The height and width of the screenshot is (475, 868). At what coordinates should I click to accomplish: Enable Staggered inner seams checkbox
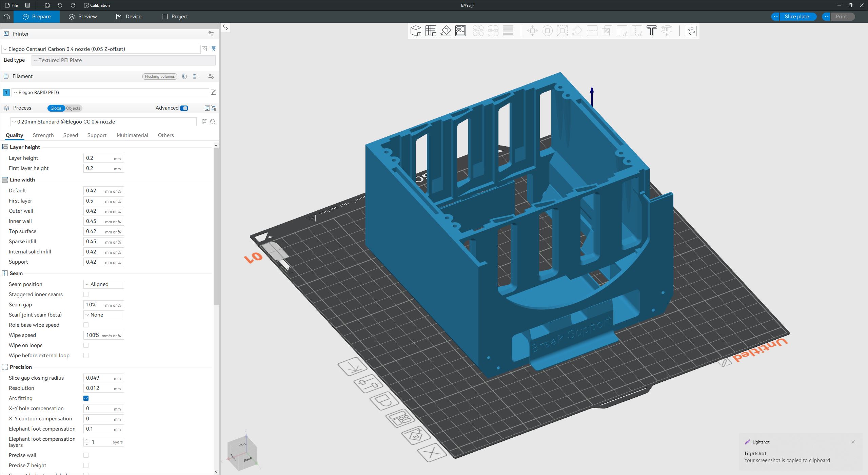click(86, 294)
